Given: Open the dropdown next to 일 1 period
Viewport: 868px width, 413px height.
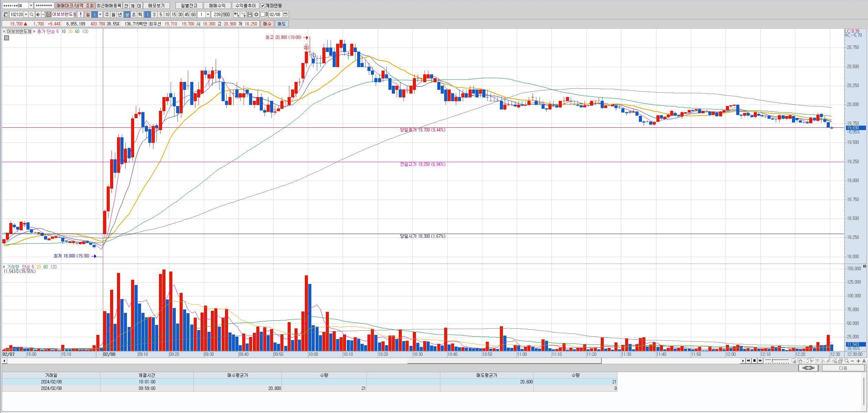Looking at the screenshot, I should [100, 14].
